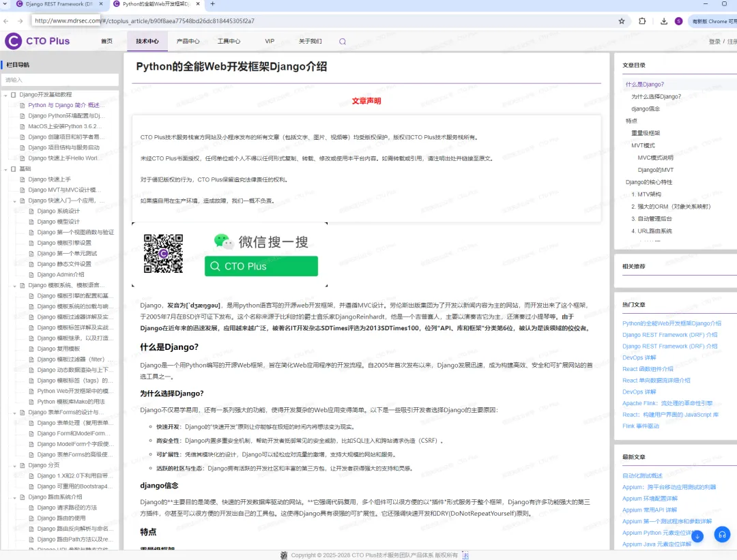Collapse the Django 表单Forms的设计与 node
737x560 pixels.
(x=14, y=413)
